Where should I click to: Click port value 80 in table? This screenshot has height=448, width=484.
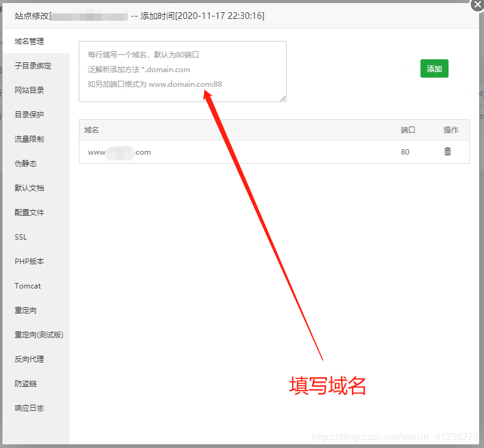[405, 152]
